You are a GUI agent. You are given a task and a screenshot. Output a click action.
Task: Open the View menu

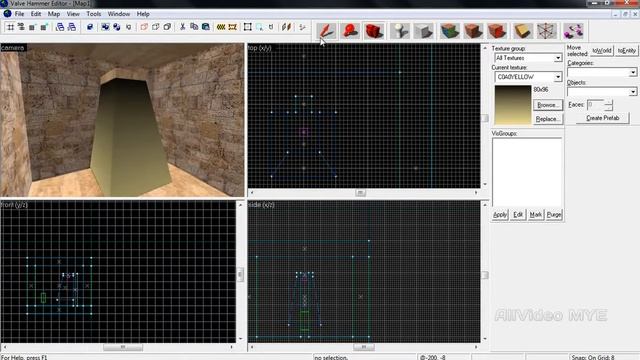(x=73, y=14)
